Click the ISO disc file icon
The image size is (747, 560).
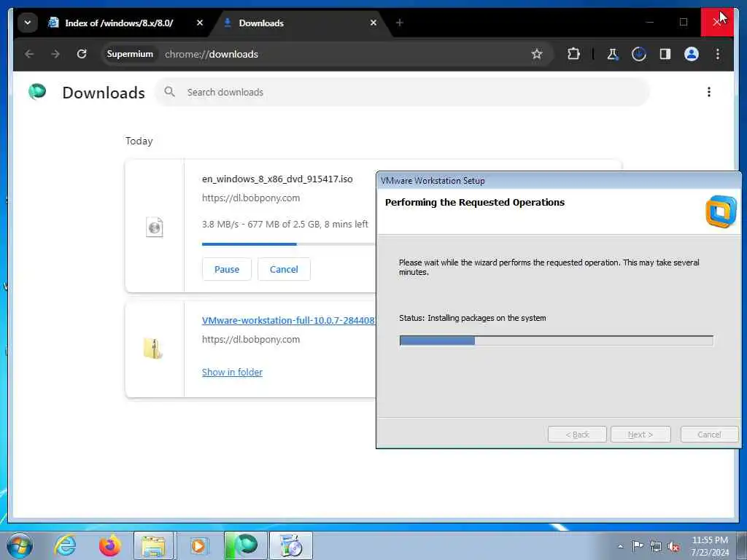point(155,227)
